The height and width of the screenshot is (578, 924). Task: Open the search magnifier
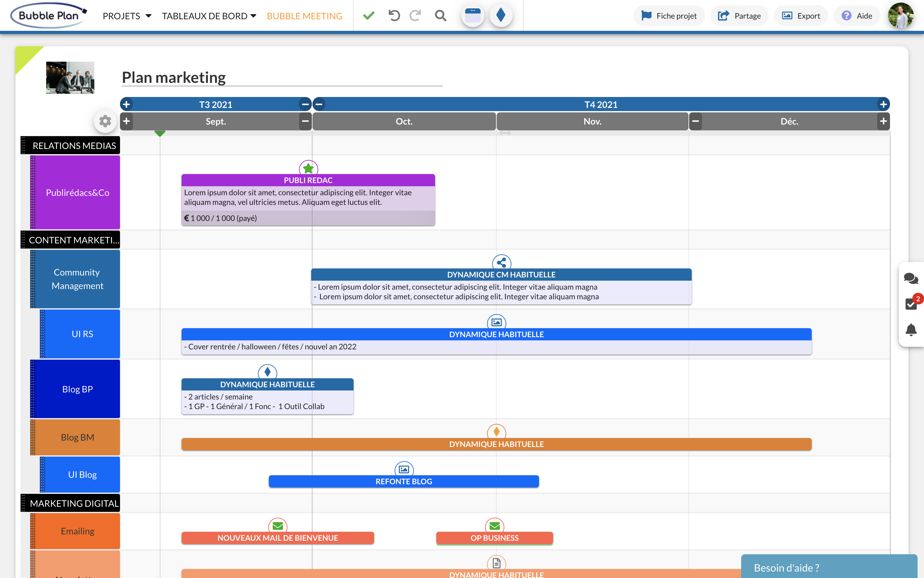(440, 16)
